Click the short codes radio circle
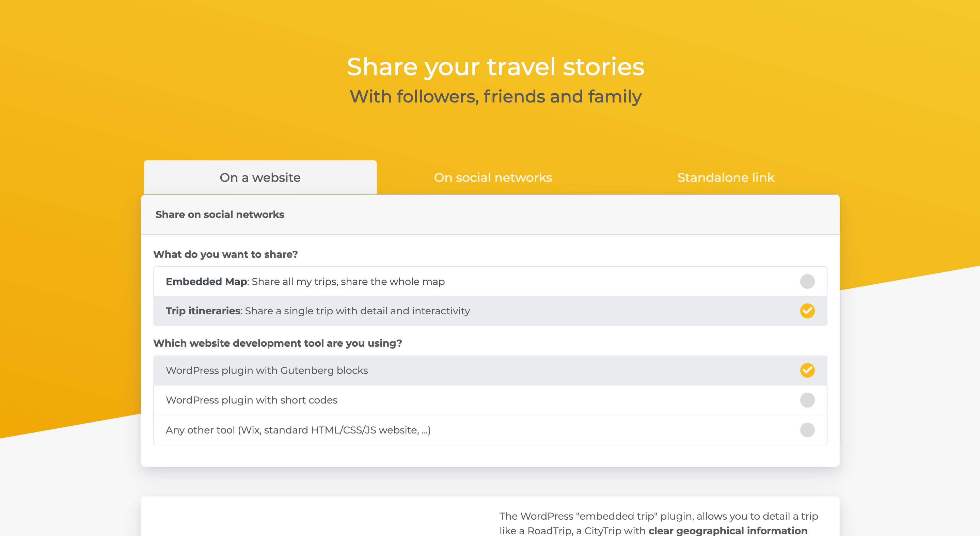The height and width of the screenshot is (536, 980). click(x=808, y=400)
